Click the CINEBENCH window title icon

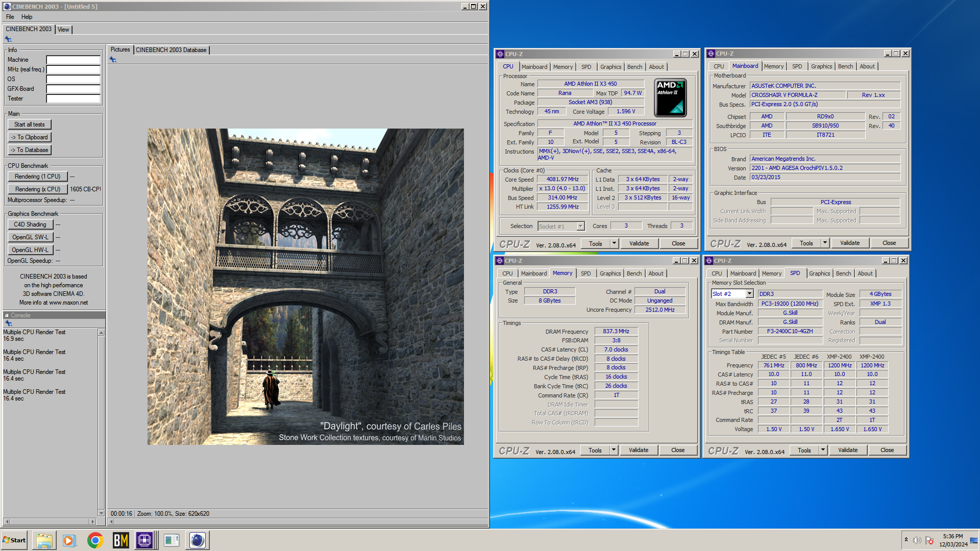[x=7, y=7]
